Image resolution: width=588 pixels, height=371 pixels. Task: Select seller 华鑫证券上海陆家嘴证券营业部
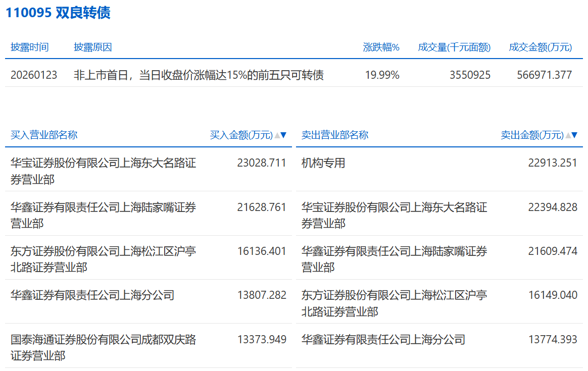[x=394, y=259]
